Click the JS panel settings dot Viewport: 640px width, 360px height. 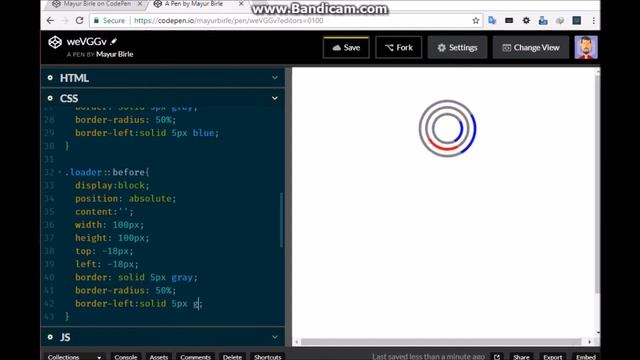tap(50, 337)
